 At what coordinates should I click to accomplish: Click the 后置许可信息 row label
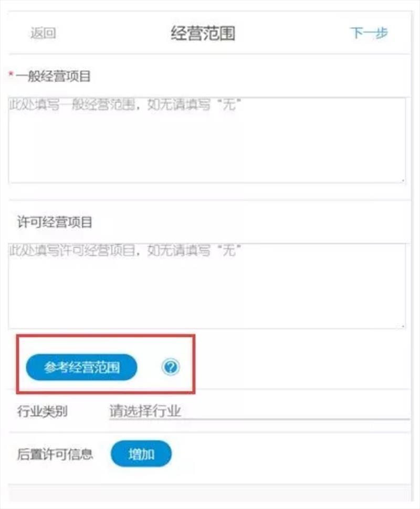[55, 454]
